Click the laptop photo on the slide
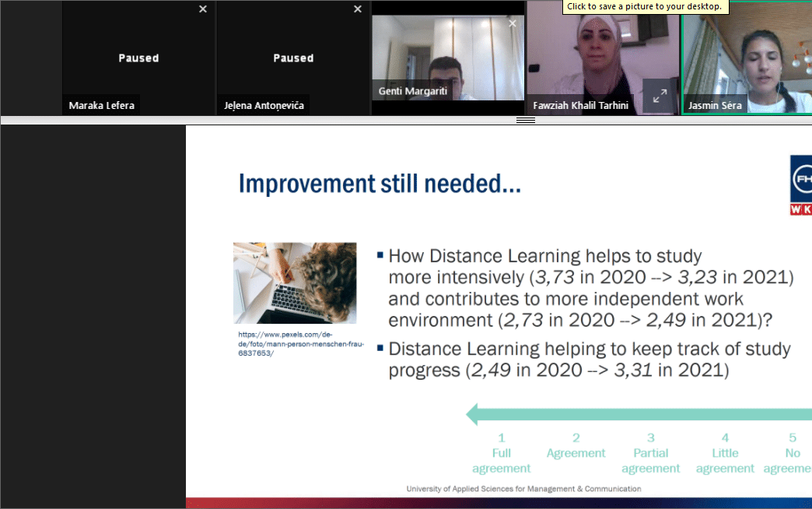This screenshot has width=812, height=509. [x=295, y=283]
